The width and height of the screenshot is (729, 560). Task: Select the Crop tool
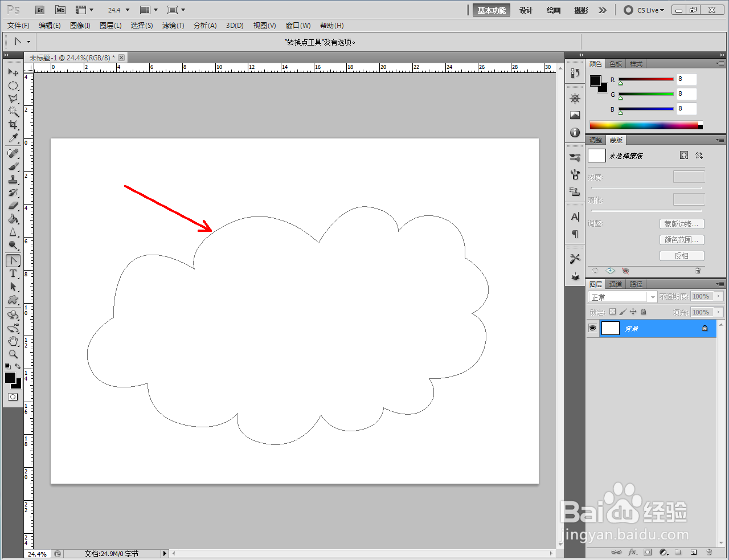click(13, 125)
